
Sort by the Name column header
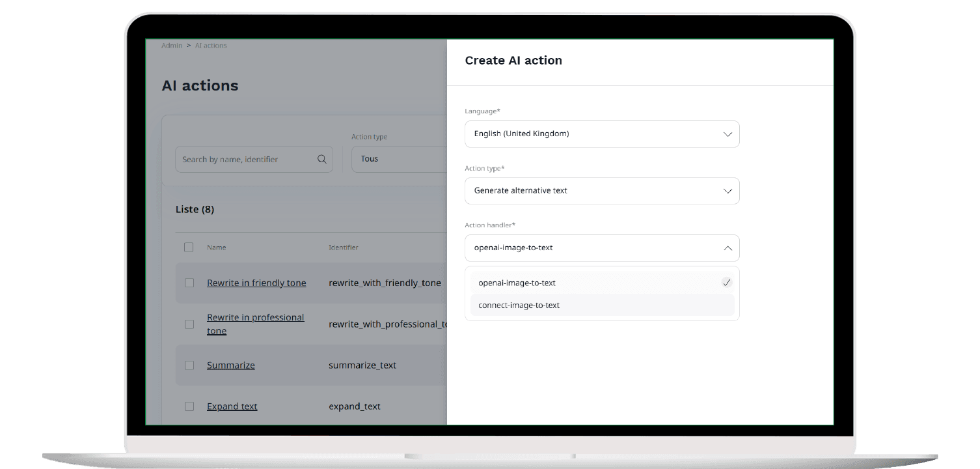[x=217, y=248]
